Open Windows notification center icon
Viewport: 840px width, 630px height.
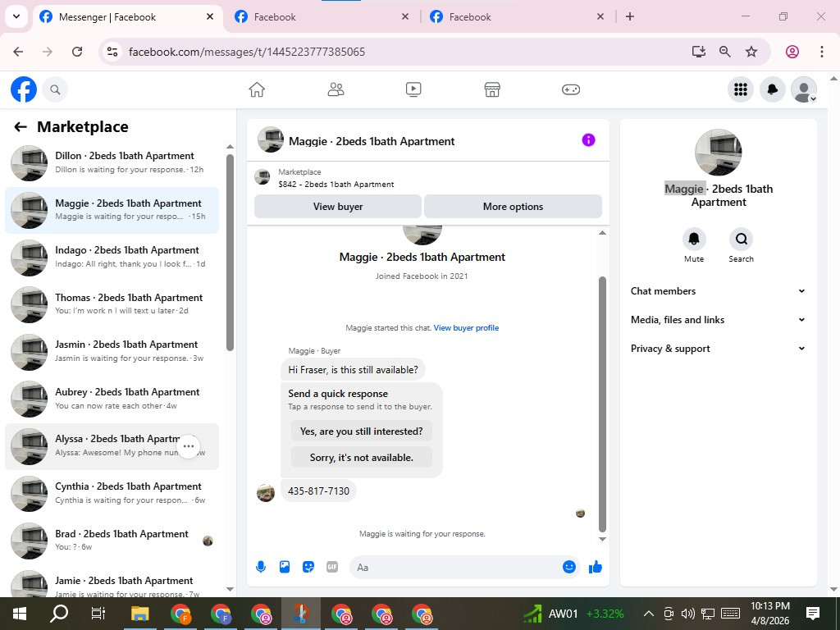[x=812, y=614]
